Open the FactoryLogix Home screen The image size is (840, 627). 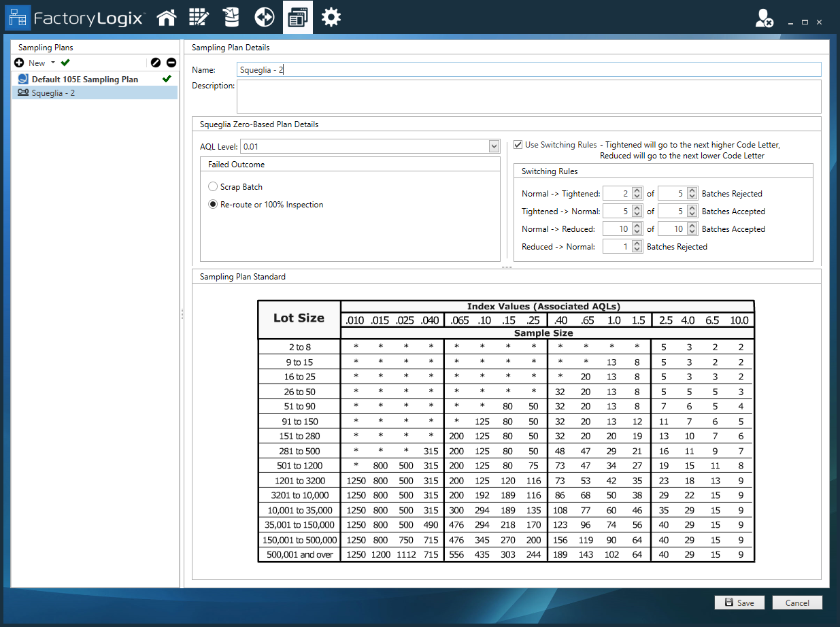[x=167, y=17]
